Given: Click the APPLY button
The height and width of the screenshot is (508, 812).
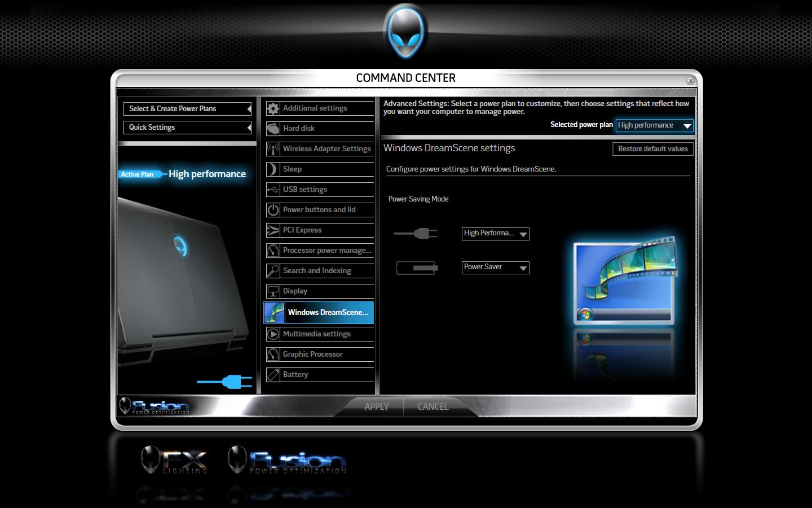Looking at the screenshot, I should coord(377,406).
